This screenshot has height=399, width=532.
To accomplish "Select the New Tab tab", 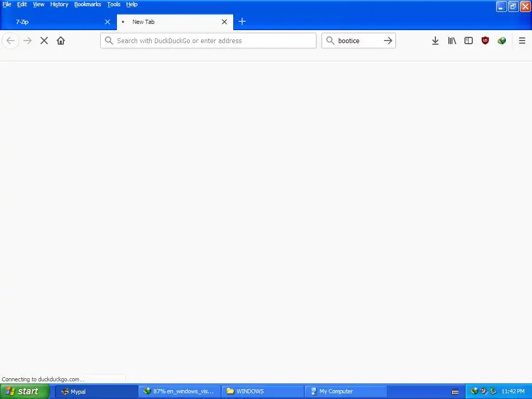I will click(x=175, y=22).
